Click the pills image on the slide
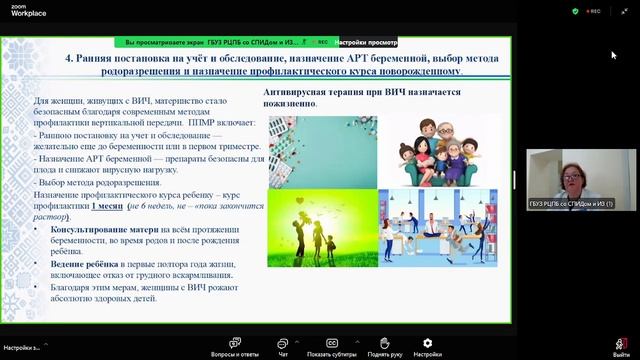Viewport: 640px width, 360px height. (323, 152)
